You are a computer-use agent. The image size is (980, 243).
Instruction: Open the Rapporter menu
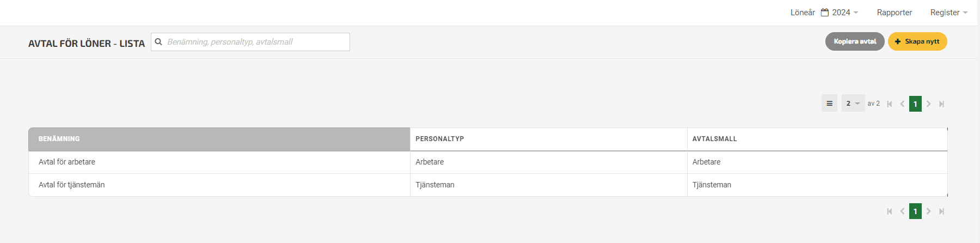tap(895, 12)
